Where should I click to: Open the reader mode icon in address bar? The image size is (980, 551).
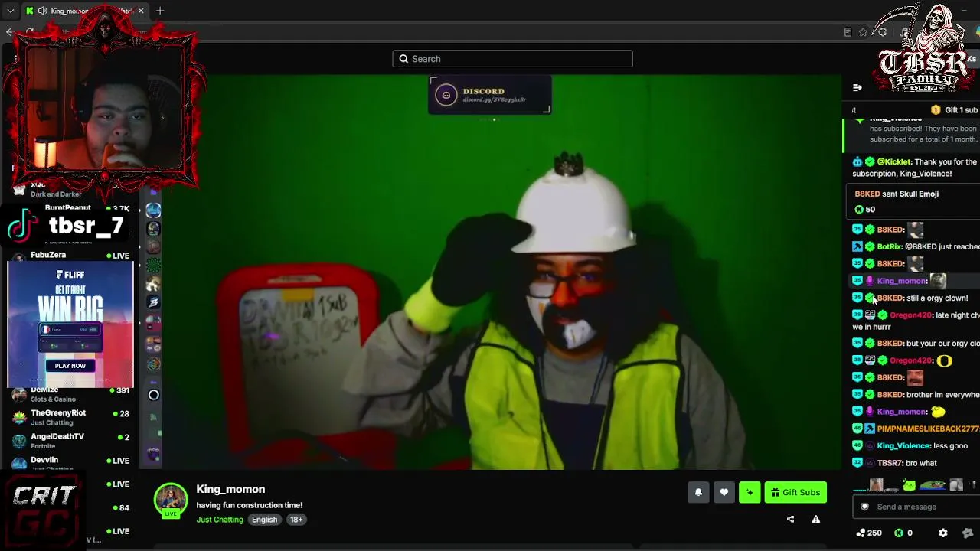(848, 32)
